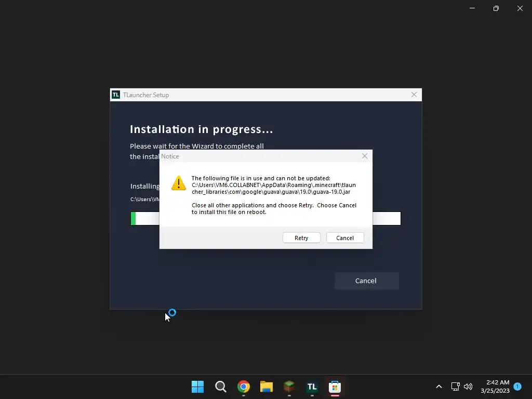Open File Explorer from the taskbar
Image resolution: width=532 pixels, height=399 pixels.
pos(267,387)
